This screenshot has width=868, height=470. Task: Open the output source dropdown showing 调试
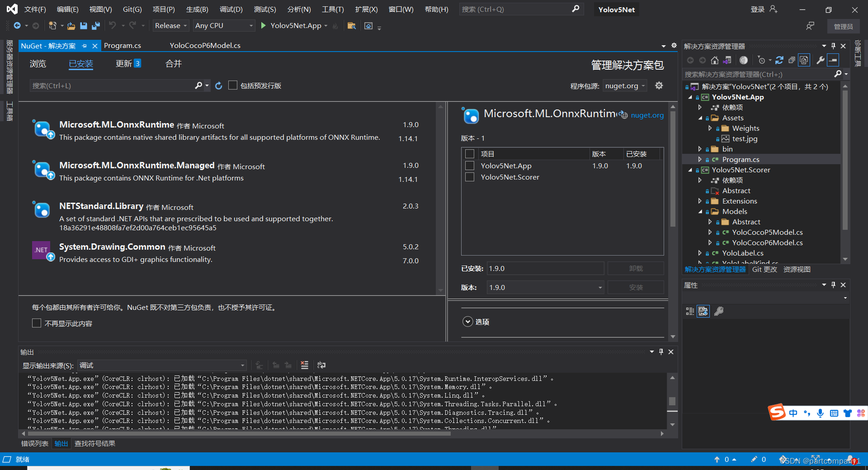point(162,365)
